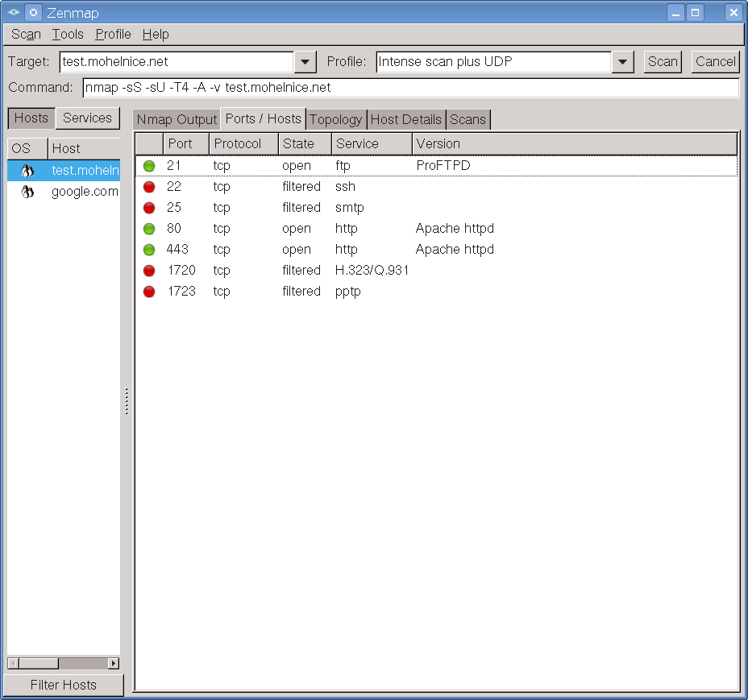The image size is (748, 700).
Task: Click into the Command input field
Action: pyautogui.click(x=411, y=88)
